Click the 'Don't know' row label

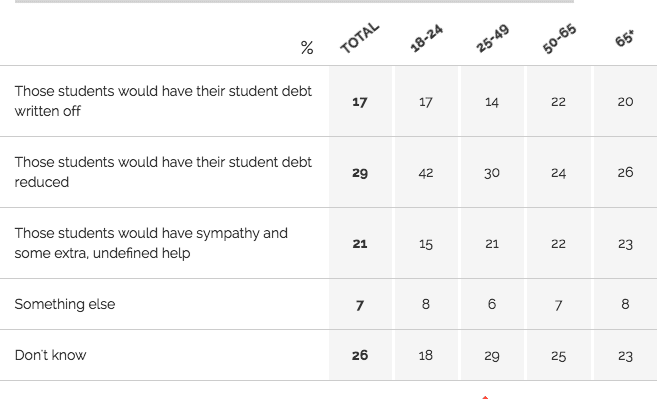50,355
